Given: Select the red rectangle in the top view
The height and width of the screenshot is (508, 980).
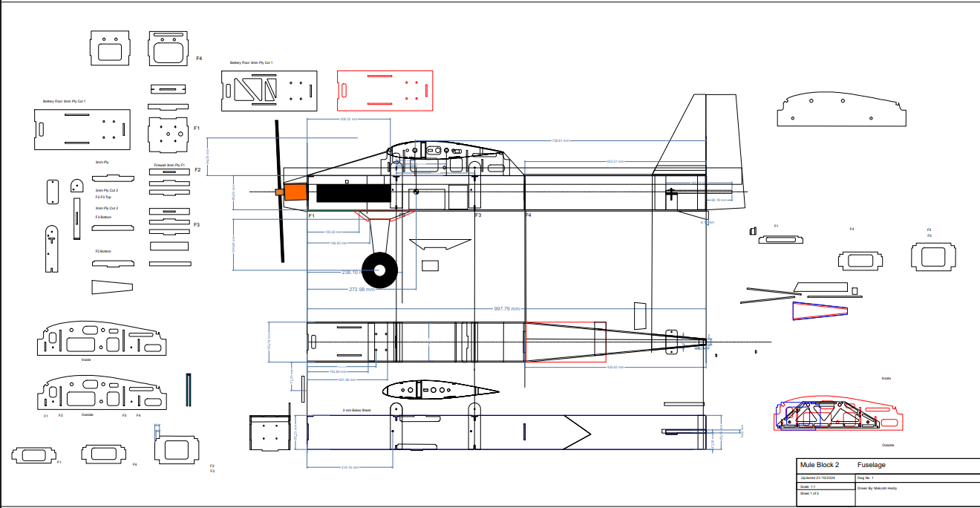Looking at the screenshot, I should [564, 342].
